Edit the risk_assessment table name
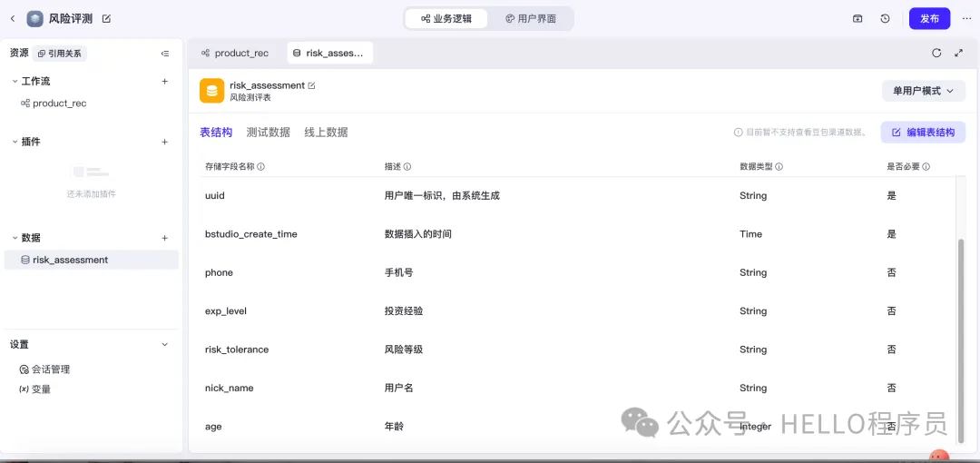This screenshot has height=463, width=980. pyautogui.click(x=312, y=85)
